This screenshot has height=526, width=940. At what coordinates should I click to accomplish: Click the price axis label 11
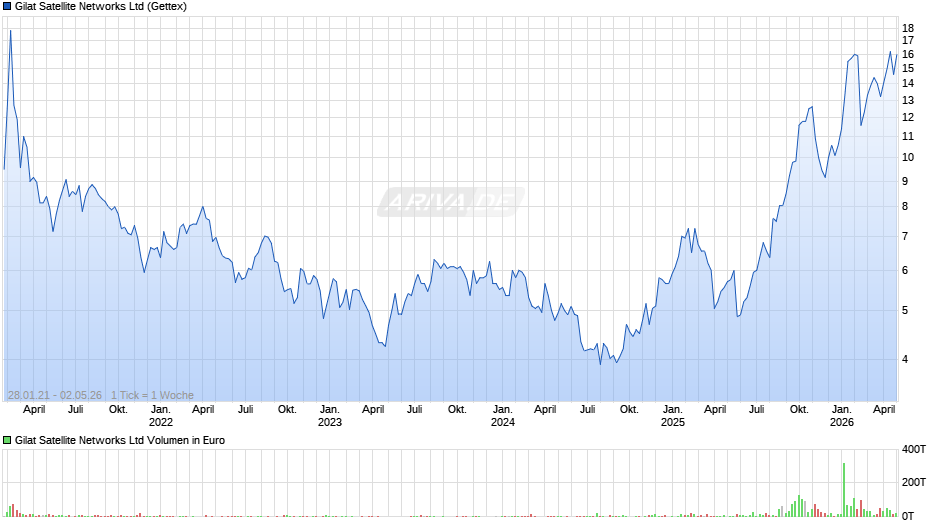(908, 137)
